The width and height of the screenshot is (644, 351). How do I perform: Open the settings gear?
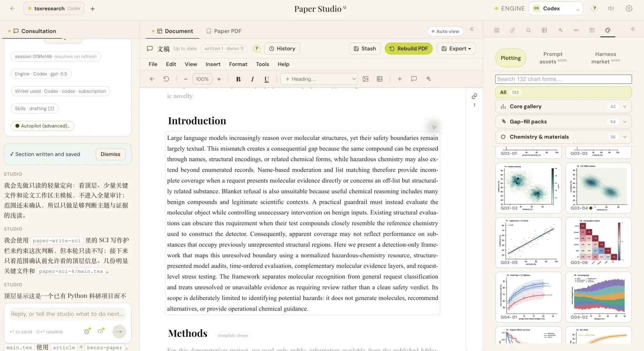click(629, 9)
